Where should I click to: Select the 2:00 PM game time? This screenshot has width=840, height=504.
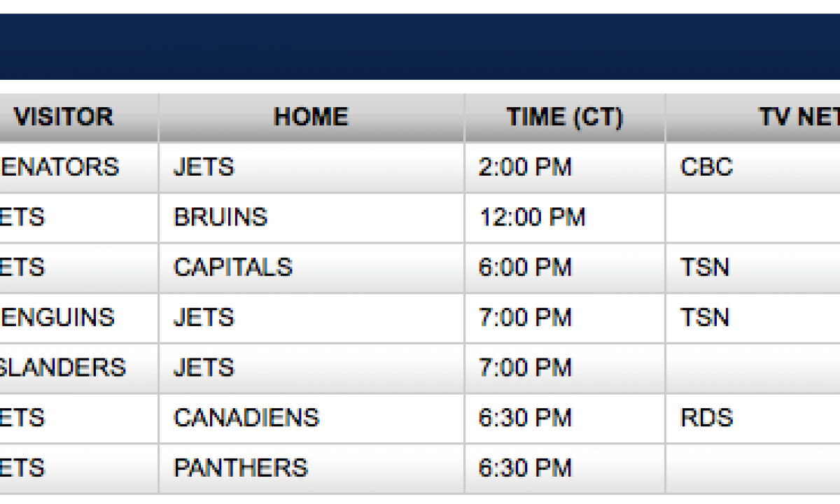pos(525,167)
